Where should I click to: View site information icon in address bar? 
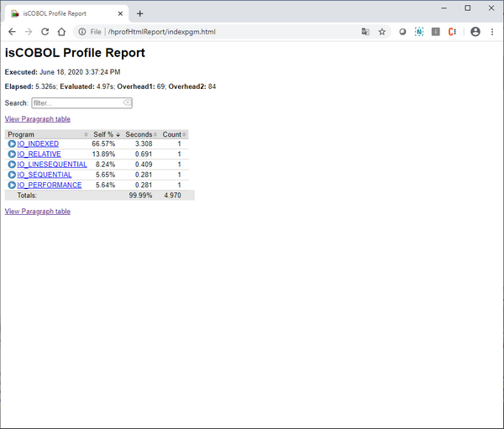point(82,32)
